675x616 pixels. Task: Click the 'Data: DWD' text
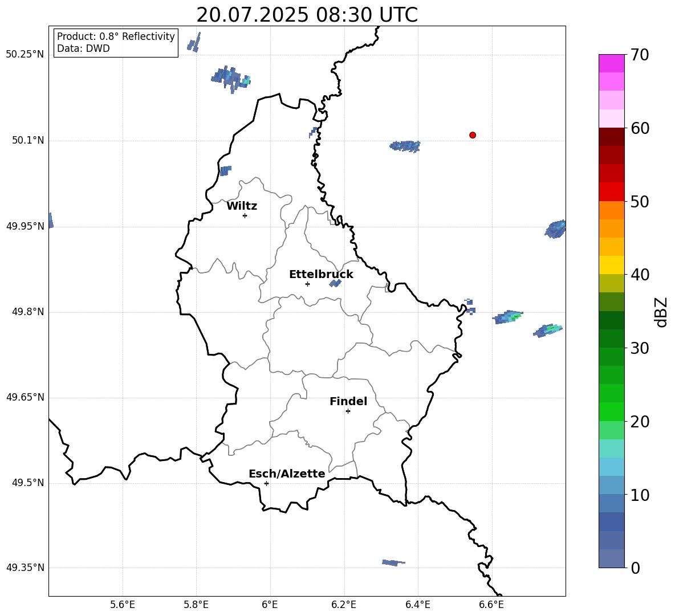click(x=83, y=48)
